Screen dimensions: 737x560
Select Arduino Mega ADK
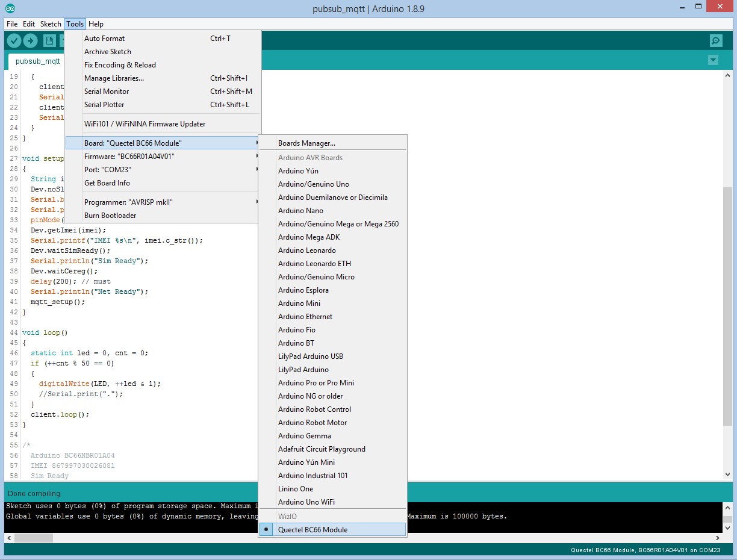(x=332, y=237)
